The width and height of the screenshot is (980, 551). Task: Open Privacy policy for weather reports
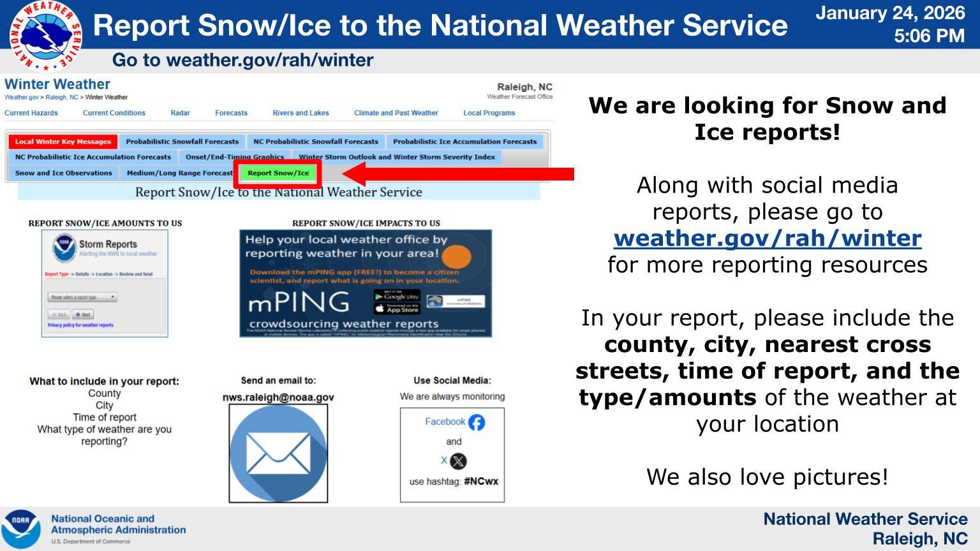[x=80, y=325]
